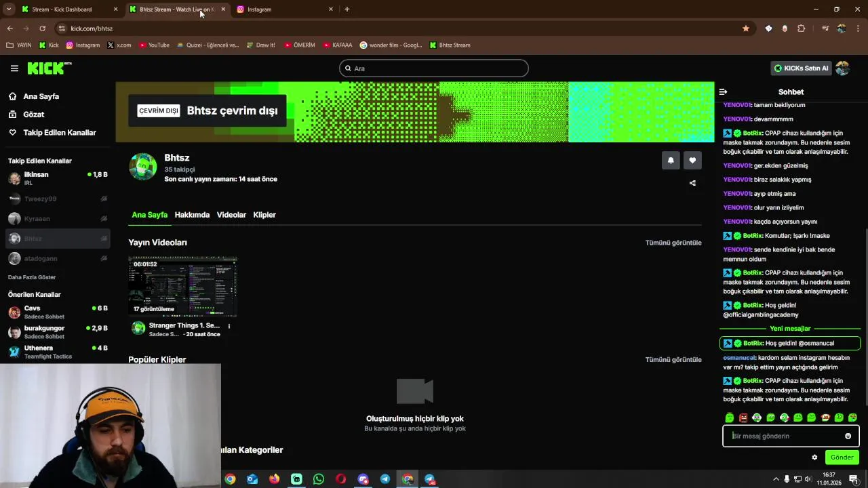Open the Chrome three-dot menu
The width and height of the screenshot is (868, 488).
point(859,28)
